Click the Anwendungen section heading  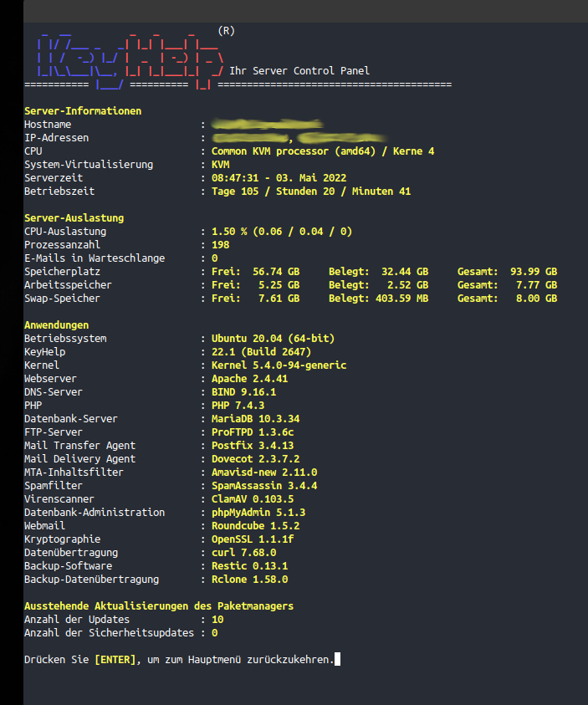tap(56, 325)
